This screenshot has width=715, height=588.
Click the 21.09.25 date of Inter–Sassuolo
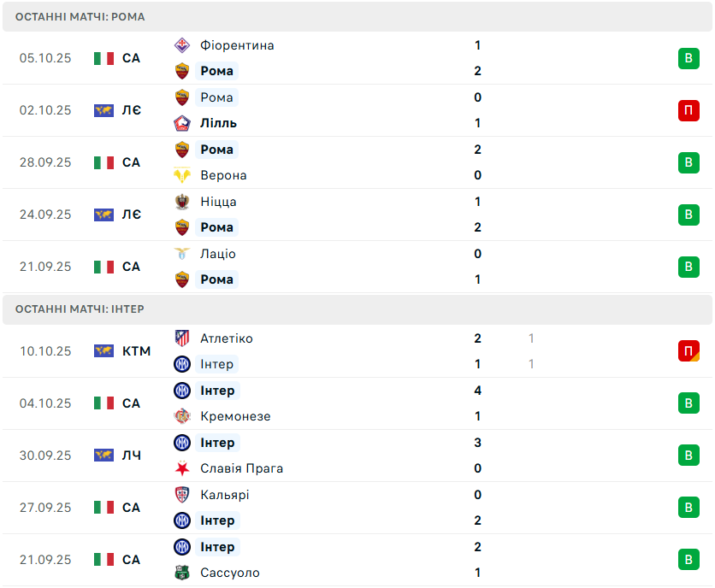tap(45, 560)
